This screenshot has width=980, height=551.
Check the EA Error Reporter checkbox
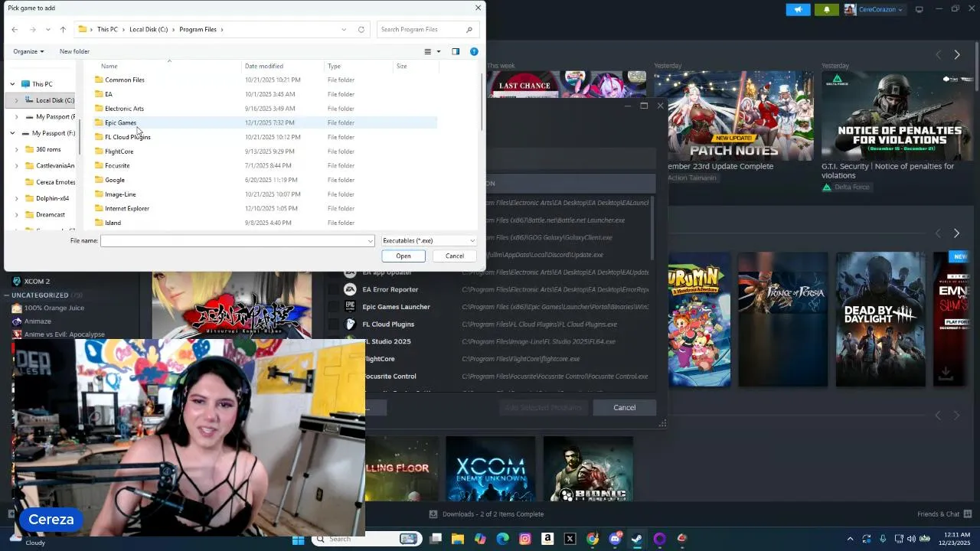click(x=332, y=289)
